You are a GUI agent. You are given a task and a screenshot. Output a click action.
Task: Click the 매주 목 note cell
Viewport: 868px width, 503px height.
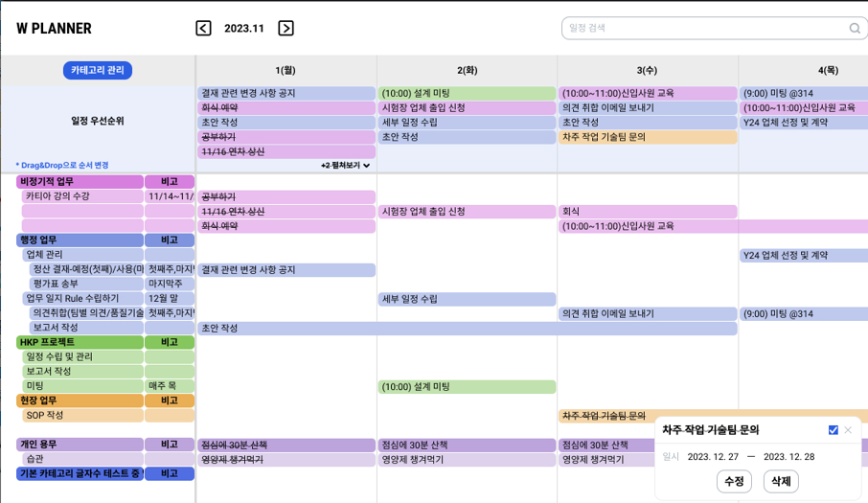click(x=170, y=386)
